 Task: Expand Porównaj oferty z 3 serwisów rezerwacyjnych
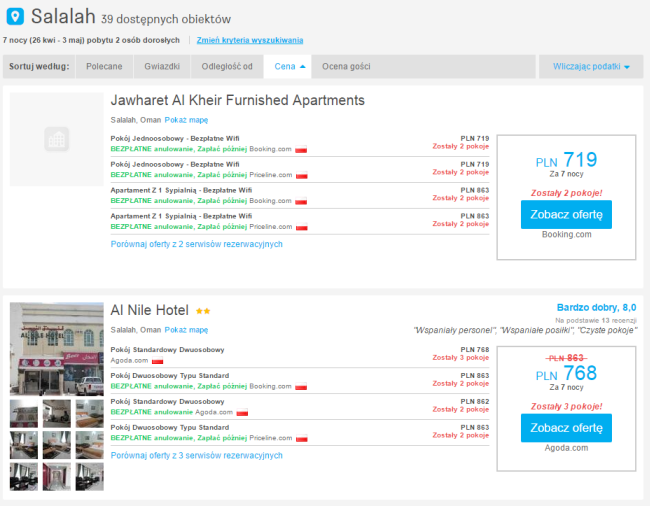[x=197, y=455]
